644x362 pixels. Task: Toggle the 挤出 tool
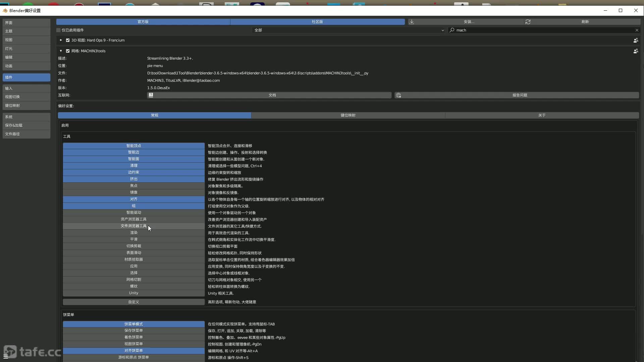pyautogui.click(x=133, y=179)
